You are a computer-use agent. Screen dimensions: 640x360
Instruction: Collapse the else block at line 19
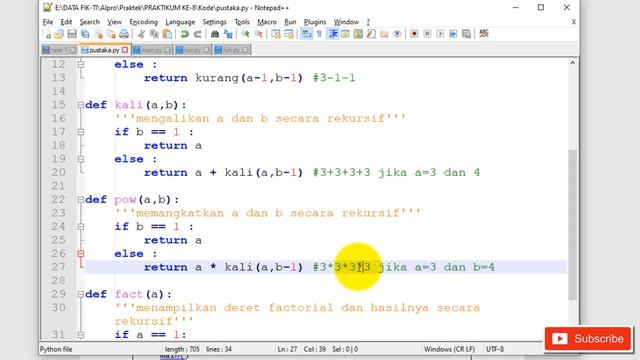coord(81,159)
